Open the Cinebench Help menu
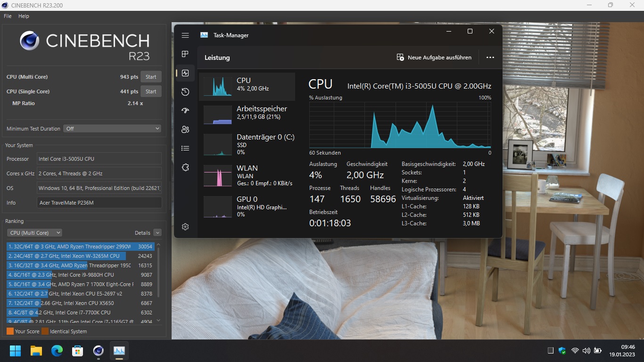This screenshot has width=644, height=362. pos(24,16)
